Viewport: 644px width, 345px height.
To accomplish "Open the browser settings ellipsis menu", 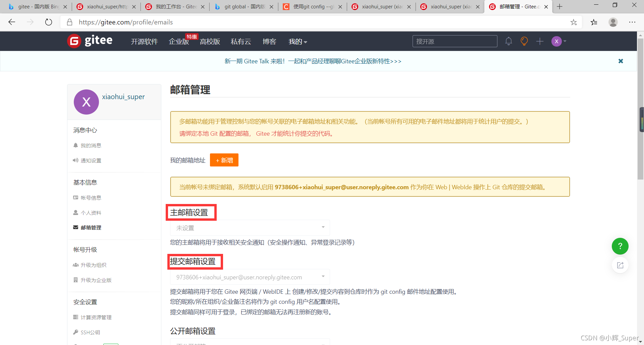I will (x=632, y=22).
